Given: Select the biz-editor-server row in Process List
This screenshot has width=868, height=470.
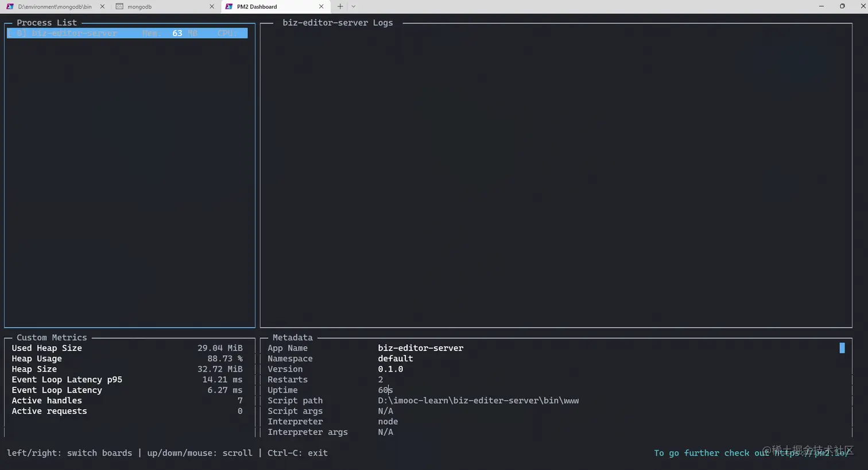Looking at the screenshot, I should point(127,33).
